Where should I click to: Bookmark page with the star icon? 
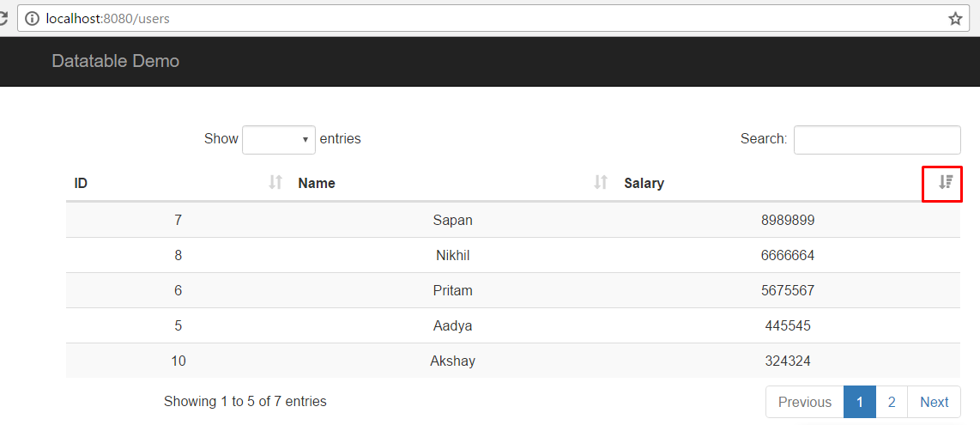(x=955, y=19)
